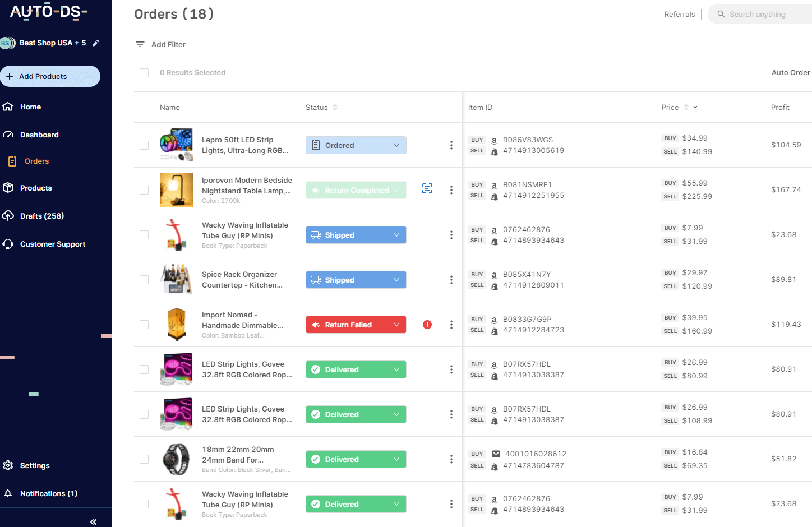Click the Add Products button

[x=50, y=76]
